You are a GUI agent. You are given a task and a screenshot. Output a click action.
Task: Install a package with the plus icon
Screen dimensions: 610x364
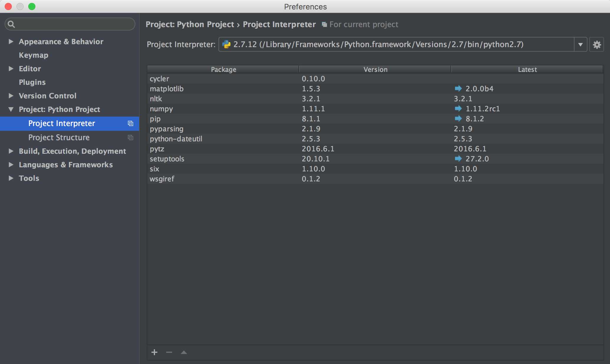pos(154,352)
